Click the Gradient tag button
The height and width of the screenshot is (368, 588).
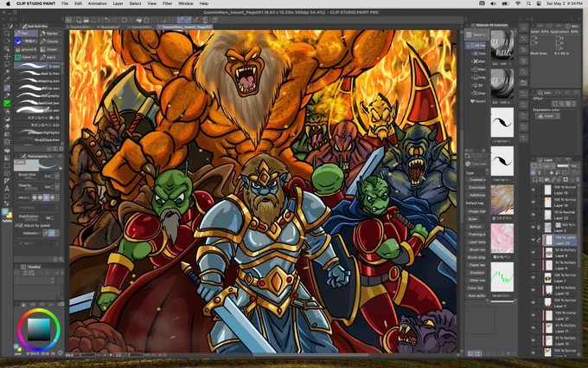(476, 273)
